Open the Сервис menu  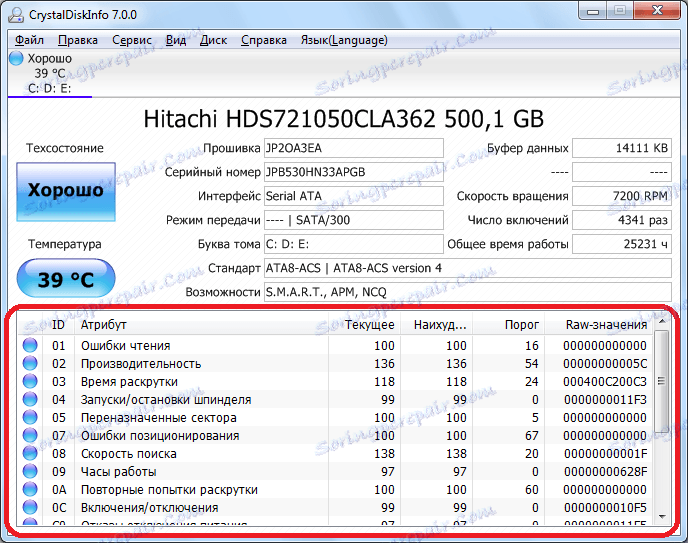[x=132, y=40]
